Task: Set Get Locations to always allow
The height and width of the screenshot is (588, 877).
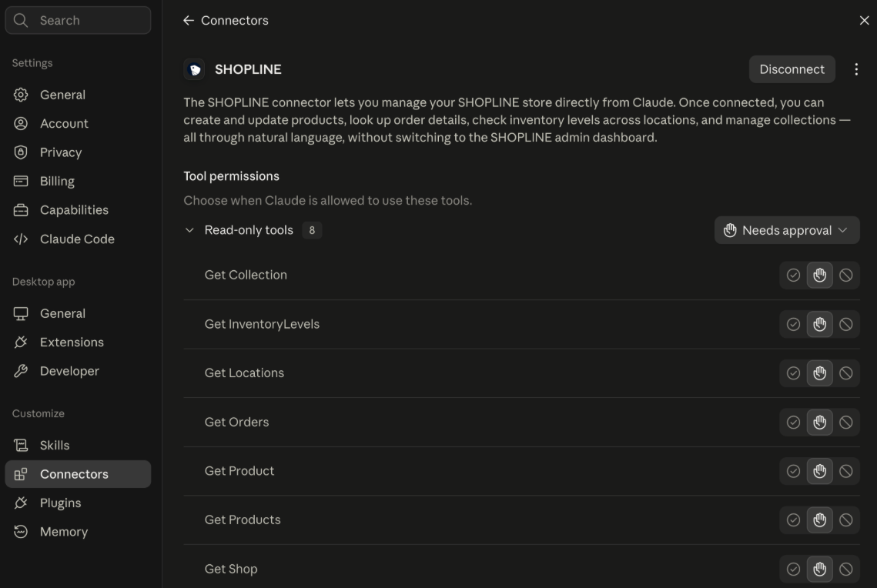Action: [x=793, y=373]
